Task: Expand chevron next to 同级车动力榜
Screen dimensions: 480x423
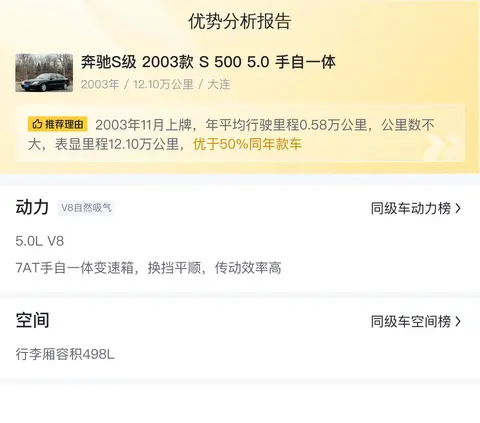Action: click(x=458, y=208)
